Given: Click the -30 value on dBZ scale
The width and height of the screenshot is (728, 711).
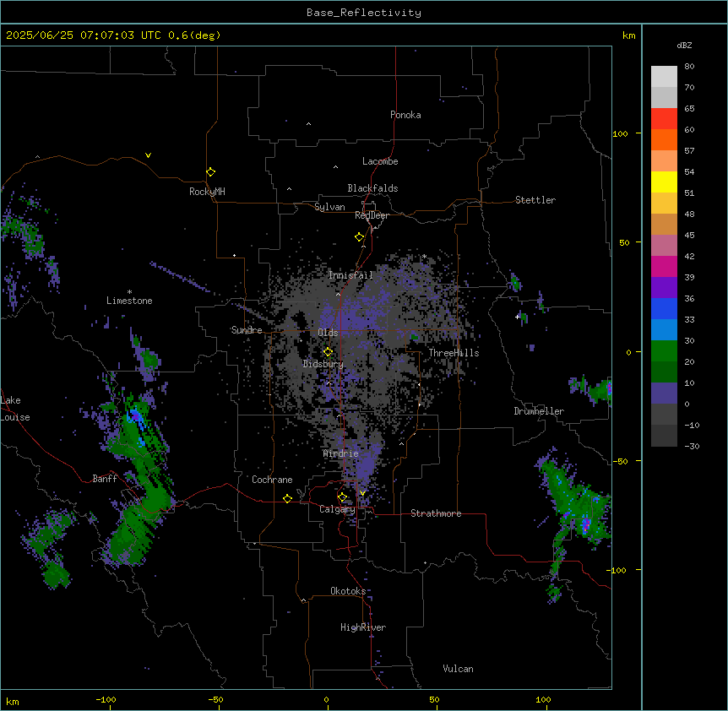Looking at the screenshot, I should point(692,446).
